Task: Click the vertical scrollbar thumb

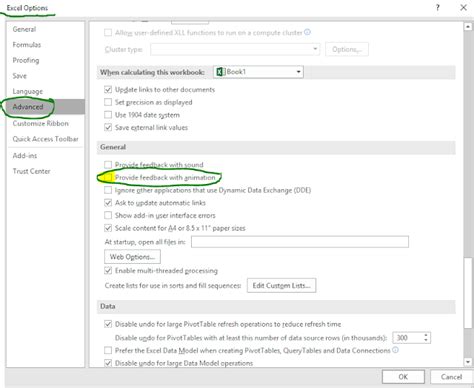Action: [x=468, y=293]
